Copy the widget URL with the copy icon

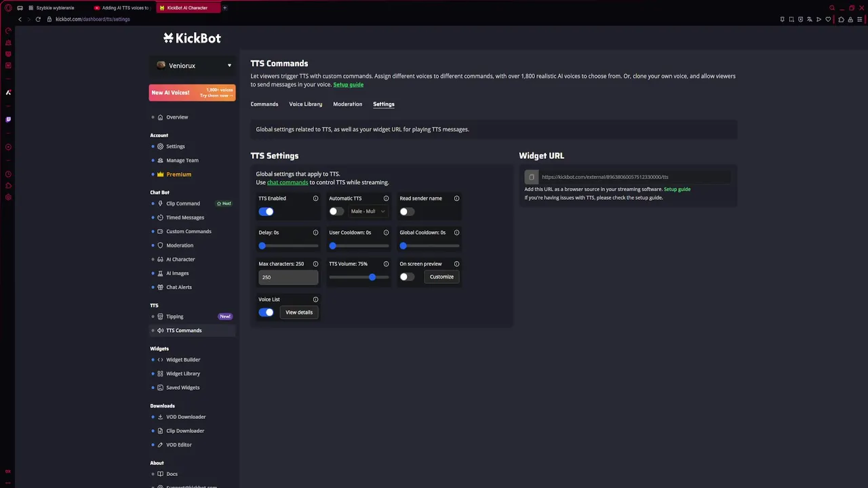(532, 177)
